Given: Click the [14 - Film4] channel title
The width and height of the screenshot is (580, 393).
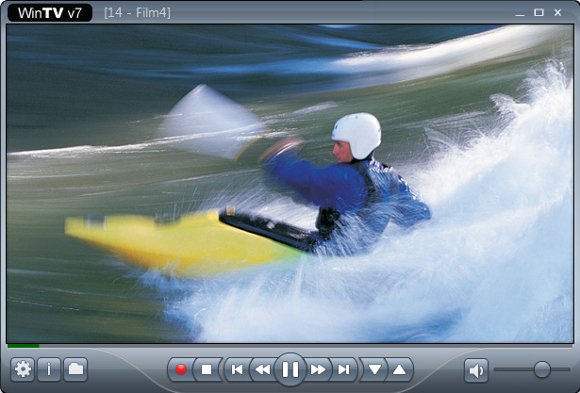Looking at the screenshot, I should point(137,13).
